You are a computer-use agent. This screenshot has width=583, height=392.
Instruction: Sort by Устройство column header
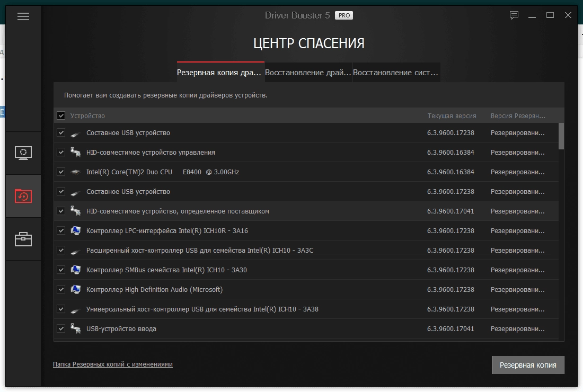pos(87,116)
